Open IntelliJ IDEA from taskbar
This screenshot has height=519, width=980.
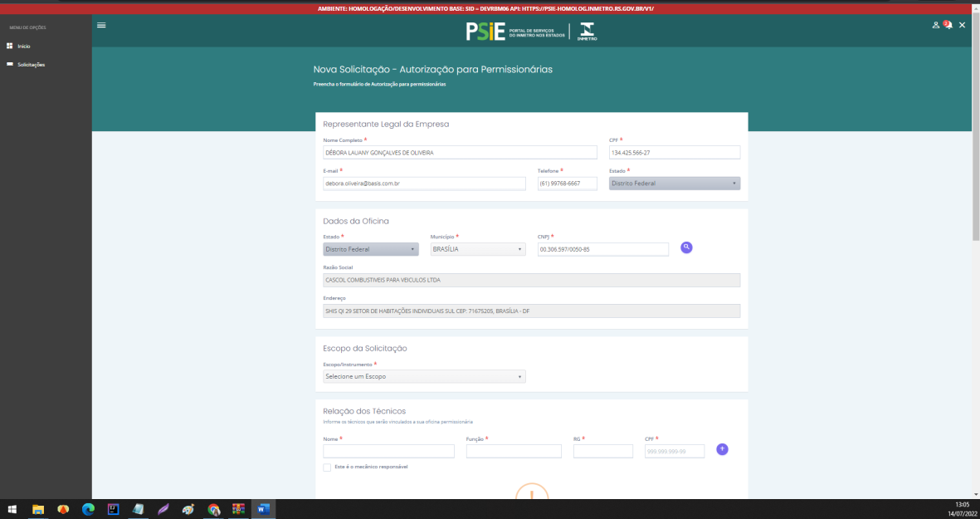113,509
